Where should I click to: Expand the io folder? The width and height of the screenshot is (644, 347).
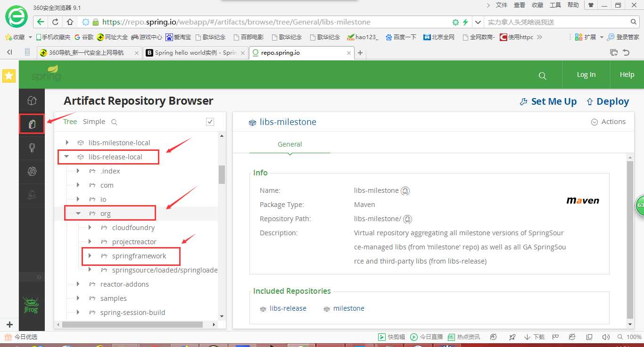click(78, 199)
